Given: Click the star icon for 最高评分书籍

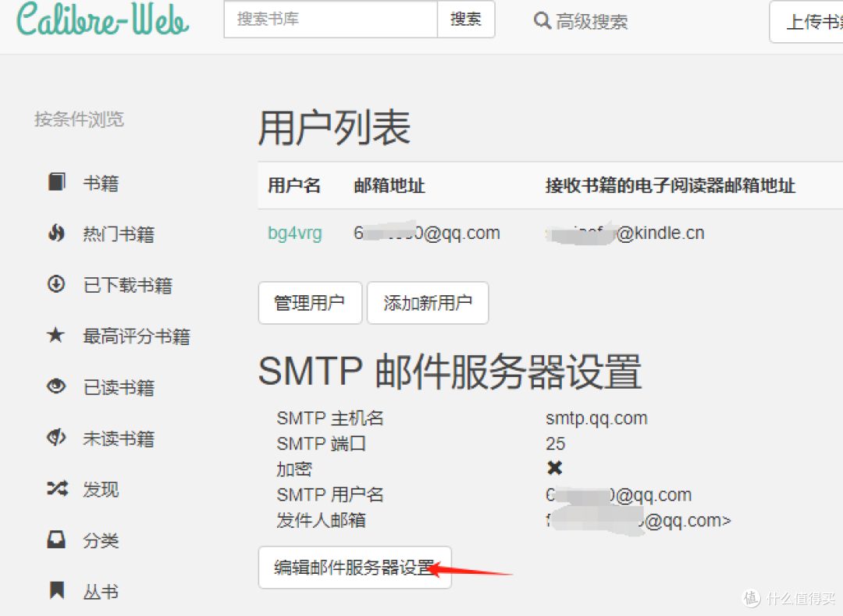Looking at the screenshot, I should point(56,335).
